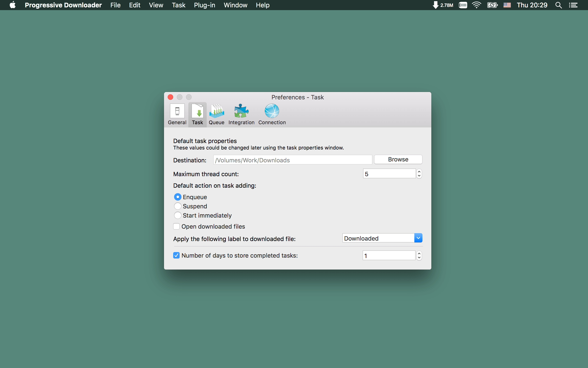
Task: Click the days to store value field
Action: (389, 256)
